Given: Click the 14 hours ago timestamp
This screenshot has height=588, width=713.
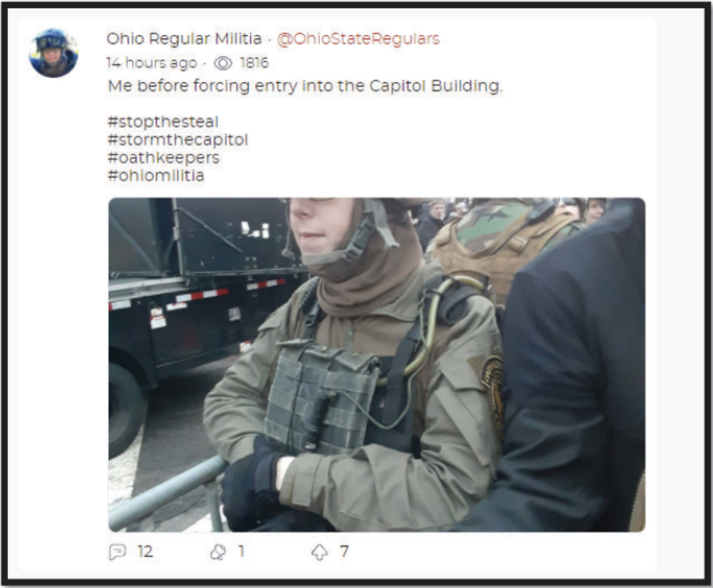Looking at the screenshot, I should pyautogui.click(x=152, y=63).
